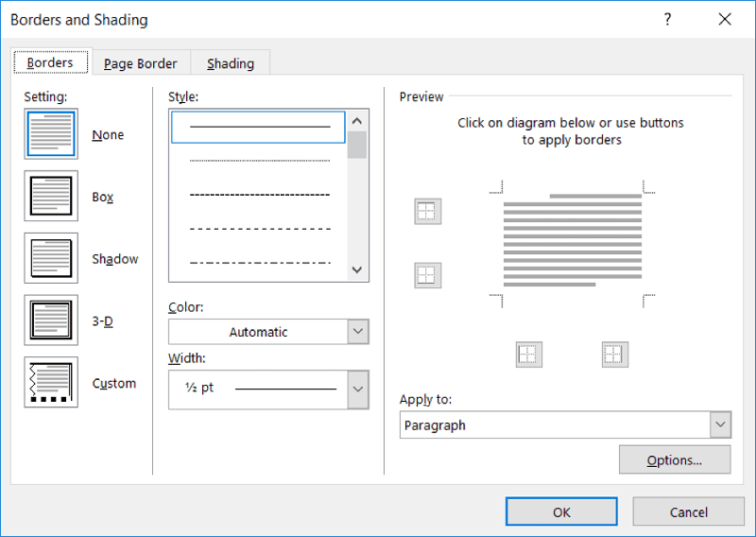Screen dimensions: 756x537
Task: Open the Apply to dropdown showing Paragraph
Action: 564,425
